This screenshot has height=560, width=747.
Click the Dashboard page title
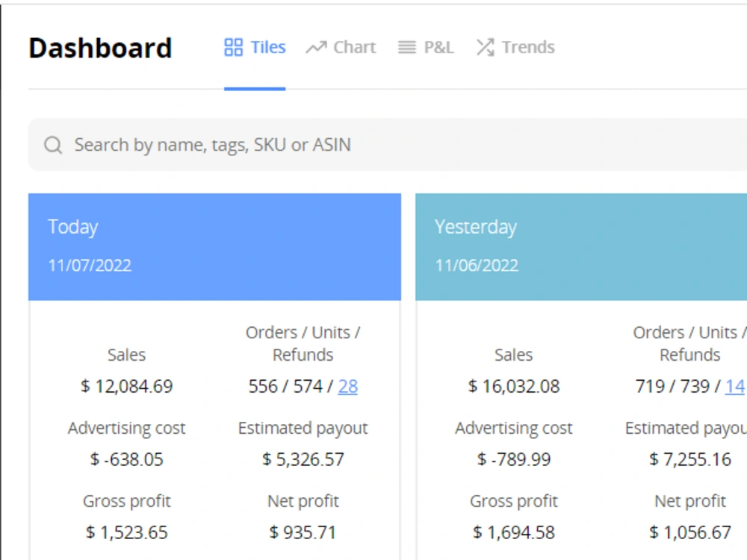tap(100, 48)
